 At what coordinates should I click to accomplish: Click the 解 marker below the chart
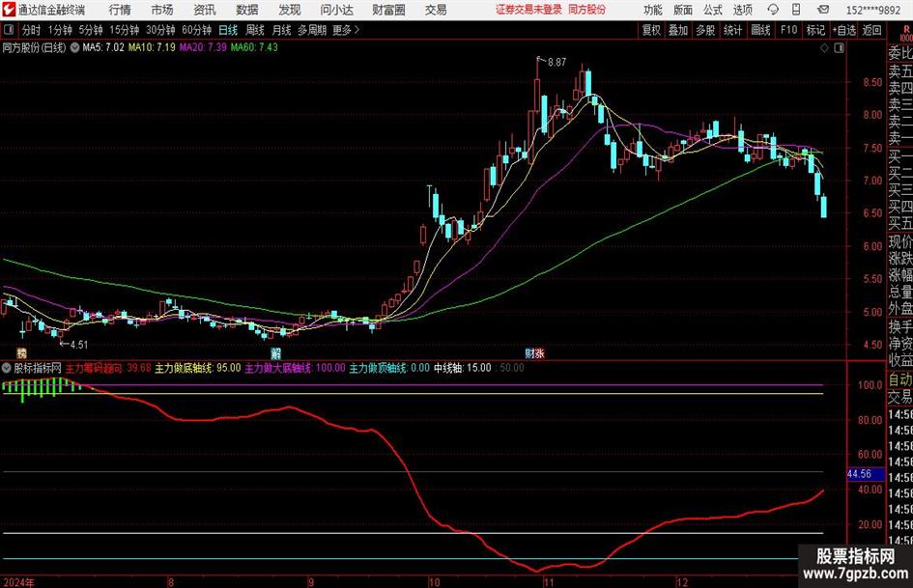(x=276, y=352)
